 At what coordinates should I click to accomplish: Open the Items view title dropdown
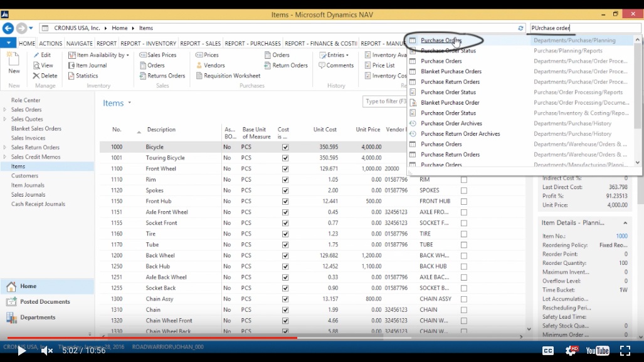pyautogui.click(x=129, y=103)
